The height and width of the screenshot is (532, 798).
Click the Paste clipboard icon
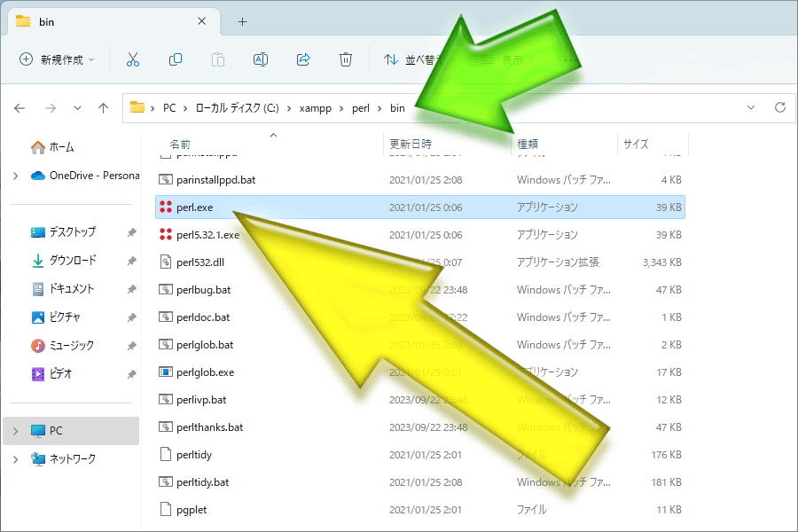(218, 59)
